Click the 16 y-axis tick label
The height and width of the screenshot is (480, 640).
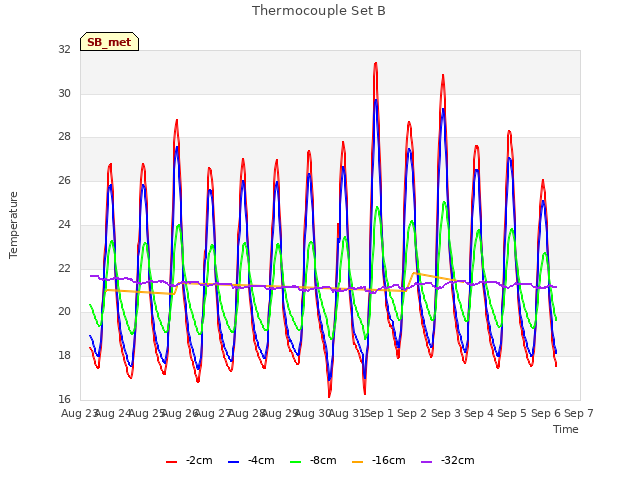pos(64,399)
